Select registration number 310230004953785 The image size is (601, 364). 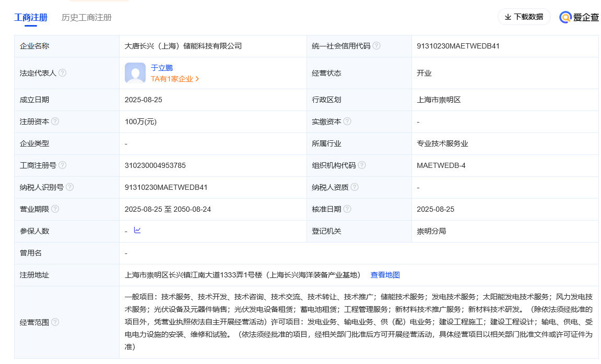[x=155, y=165]
